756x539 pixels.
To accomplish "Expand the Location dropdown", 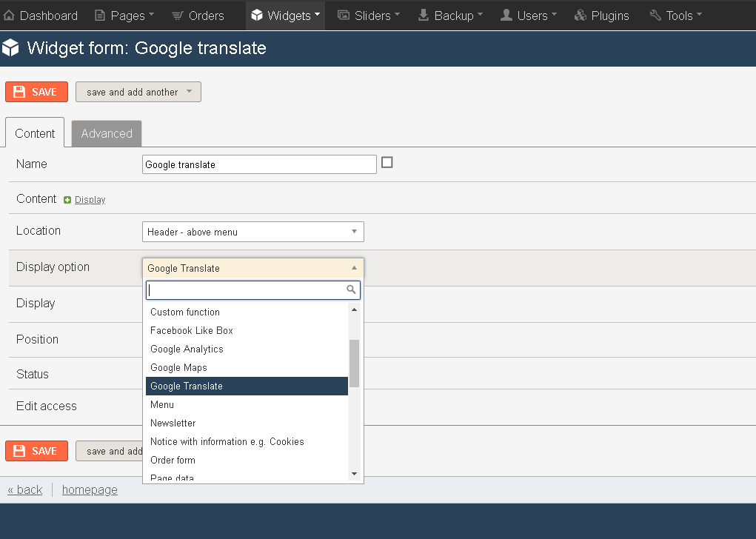I will pos(253,232).
